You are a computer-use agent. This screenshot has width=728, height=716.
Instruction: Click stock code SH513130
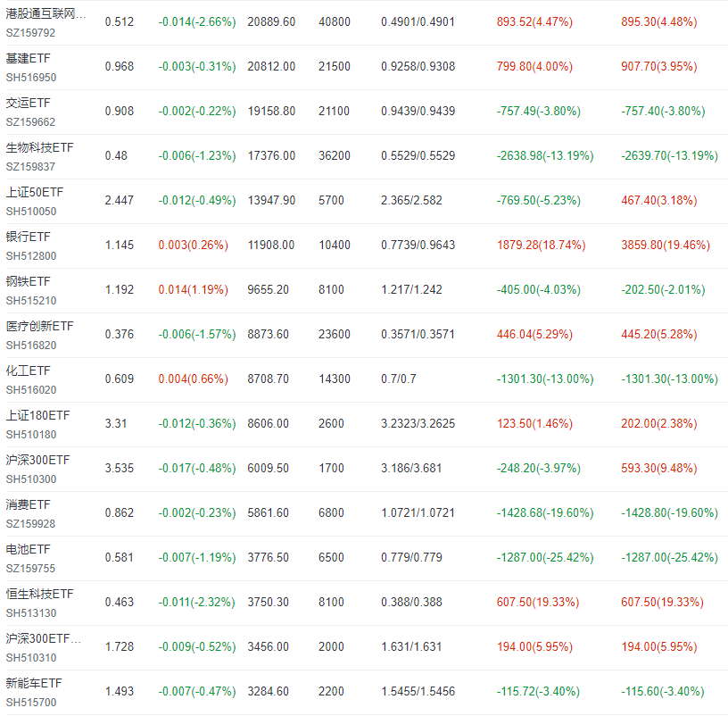[31, 612]
